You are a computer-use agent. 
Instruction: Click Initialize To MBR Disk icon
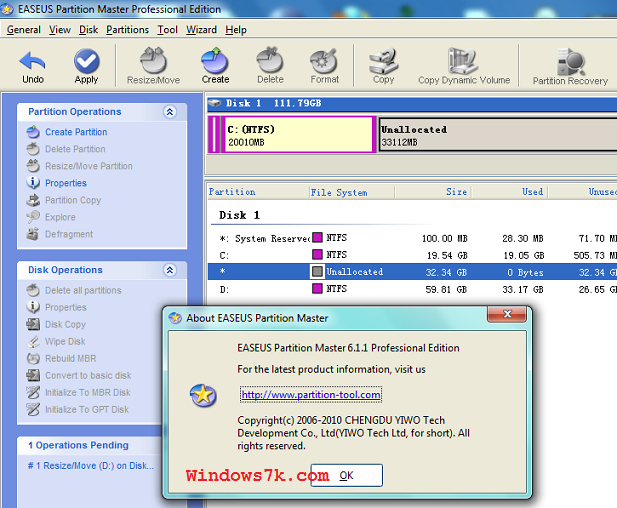(x=33, y=392)
